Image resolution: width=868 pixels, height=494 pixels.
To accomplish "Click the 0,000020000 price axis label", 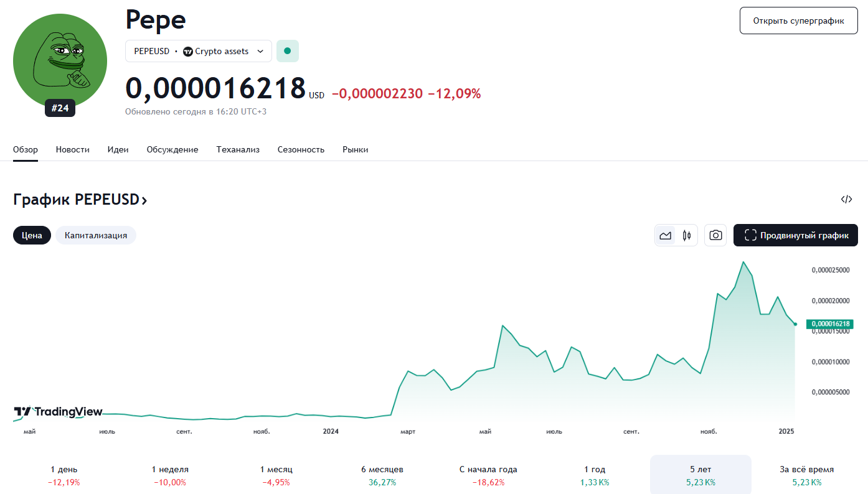I will pyautogui.click(x=831, y=301).
